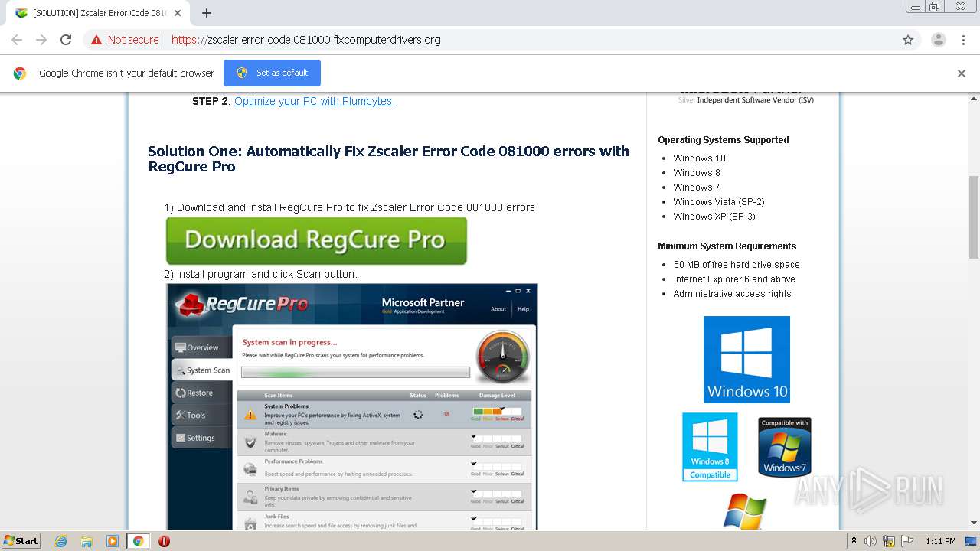This screenshot has height=551, width=980.
Task: Click the volume speaker tray icon
Action: [x=871, y=541]
